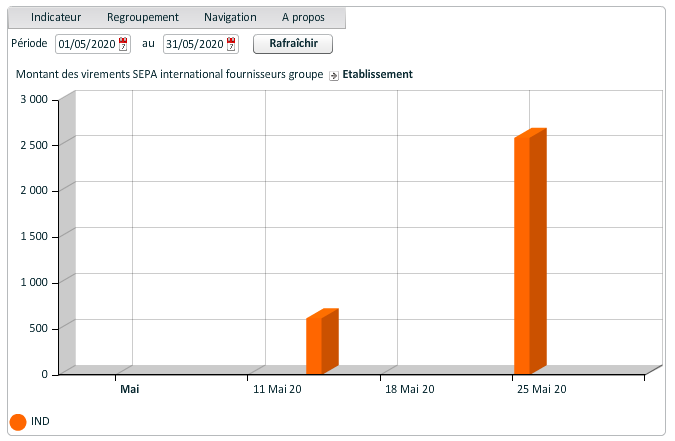675x441 pixels.
Task: Open the Regroupement menu
Action: tap(142, 17)
